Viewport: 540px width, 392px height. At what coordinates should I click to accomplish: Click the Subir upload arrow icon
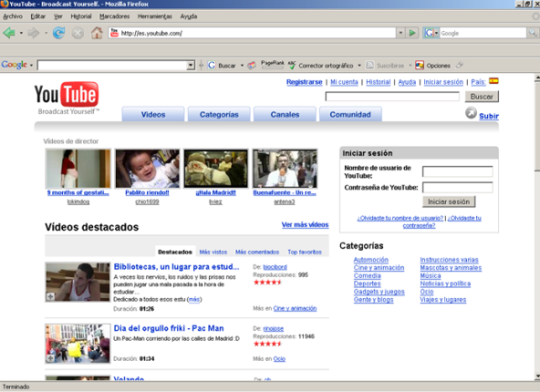click(471, 113)
